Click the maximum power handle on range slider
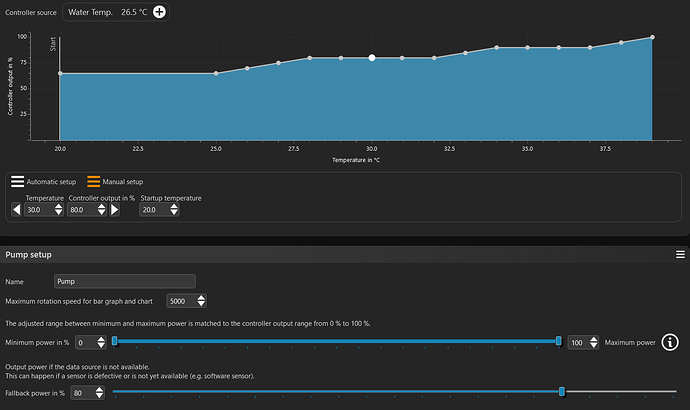The width and height of the screenshot is (690, 410). (x=558, y=342)
